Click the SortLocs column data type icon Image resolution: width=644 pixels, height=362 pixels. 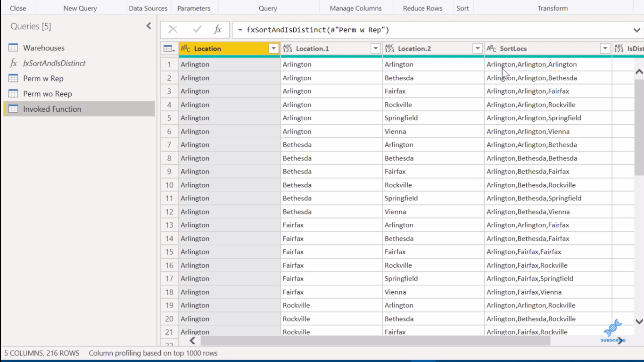[x=491, y=49]
